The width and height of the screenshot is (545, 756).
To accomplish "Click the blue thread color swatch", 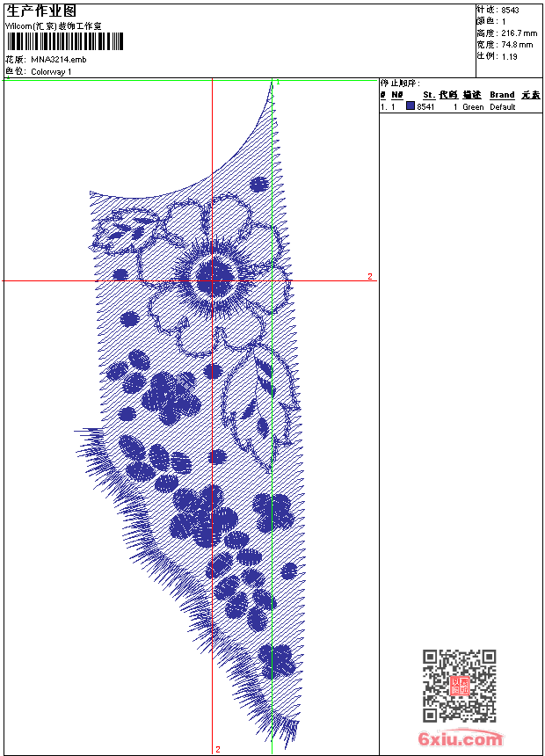I will point(411,106).
